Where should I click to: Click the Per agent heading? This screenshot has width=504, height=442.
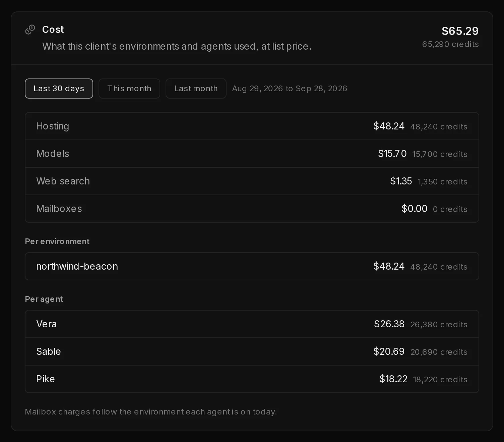[44, 299]
